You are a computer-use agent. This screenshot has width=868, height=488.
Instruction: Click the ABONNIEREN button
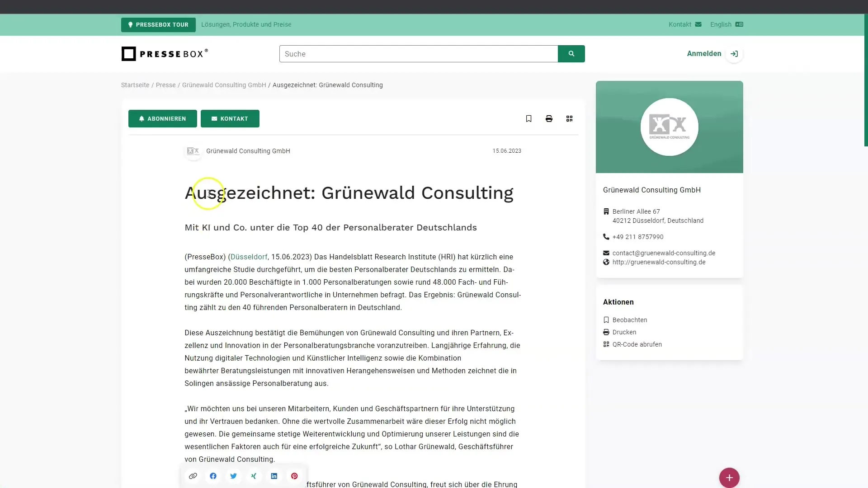click(163, 118)
